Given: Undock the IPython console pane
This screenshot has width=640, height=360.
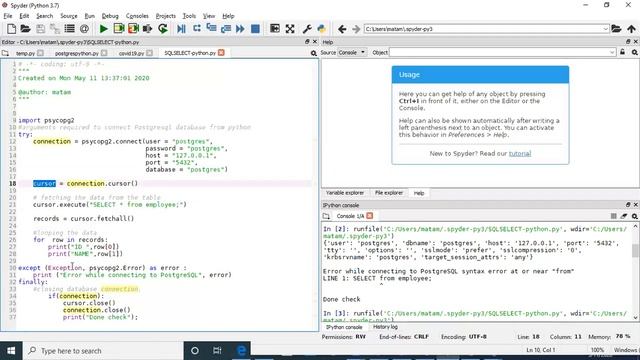Looking at the screenshot, I should tap(628, 204).
